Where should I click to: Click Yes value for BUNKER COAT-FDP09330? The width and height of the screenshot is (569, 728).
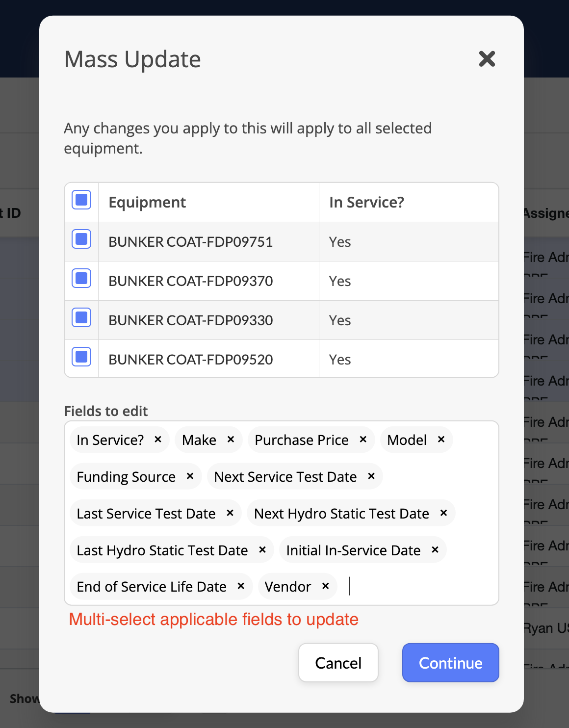pos(340,320)
